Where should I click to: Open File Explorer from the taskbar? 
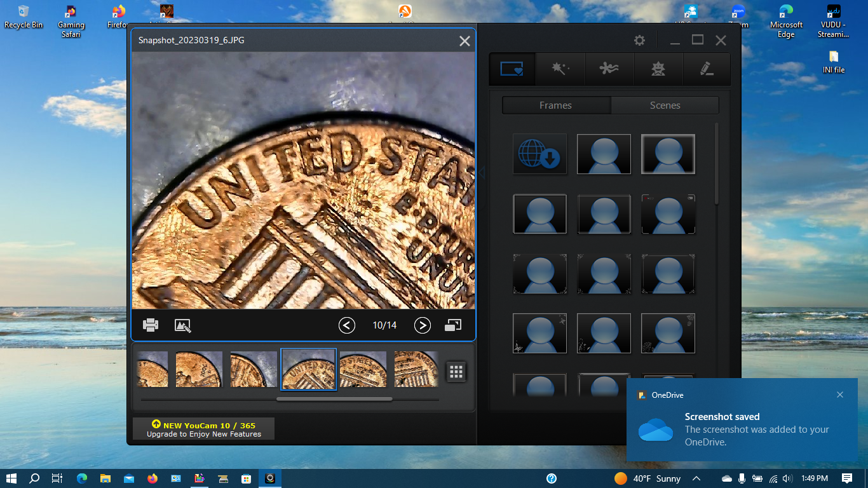105,478
